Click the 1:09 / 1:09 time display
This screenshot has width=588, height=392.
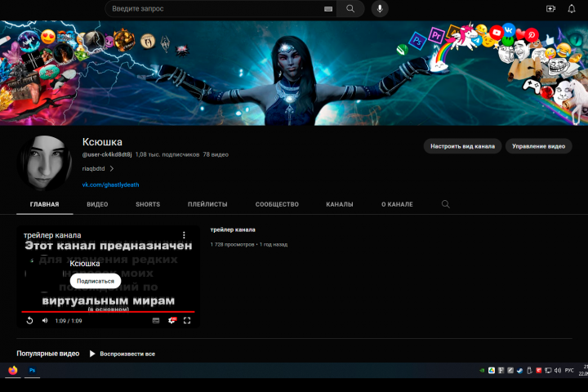tap(69, 321)
